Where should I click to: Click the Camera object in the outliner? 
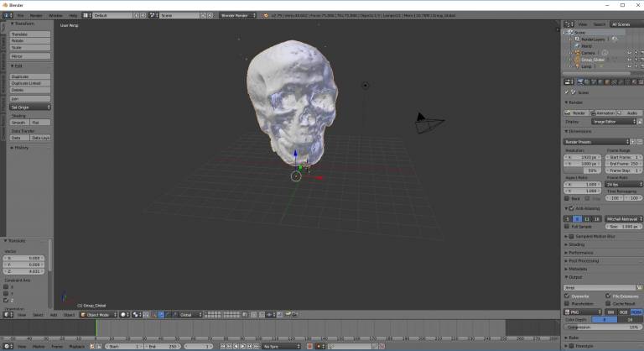(x=589, y=52)
